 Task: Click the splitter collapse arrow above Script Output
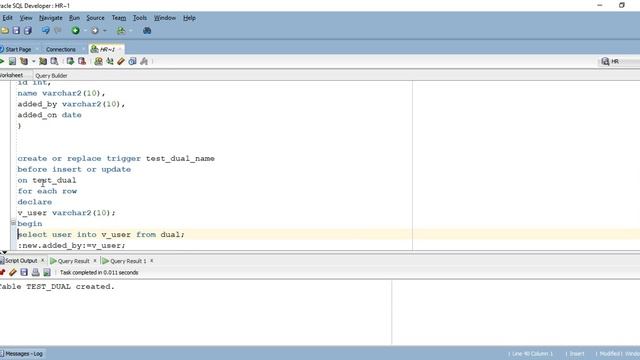[4, 253]
